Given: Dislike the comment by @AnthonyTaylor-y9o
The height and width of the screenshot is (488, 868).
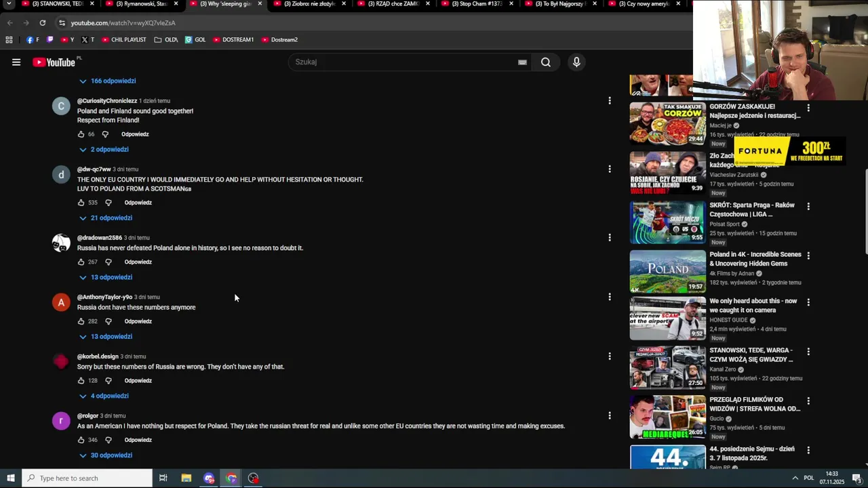Looking at the screenshot, I should click(x=108, y=321).
